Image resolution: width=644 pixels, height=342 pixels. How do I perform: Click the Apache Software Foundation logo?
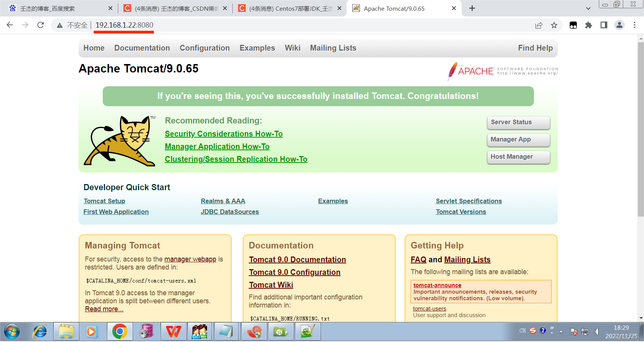click(x=503, y=71)
